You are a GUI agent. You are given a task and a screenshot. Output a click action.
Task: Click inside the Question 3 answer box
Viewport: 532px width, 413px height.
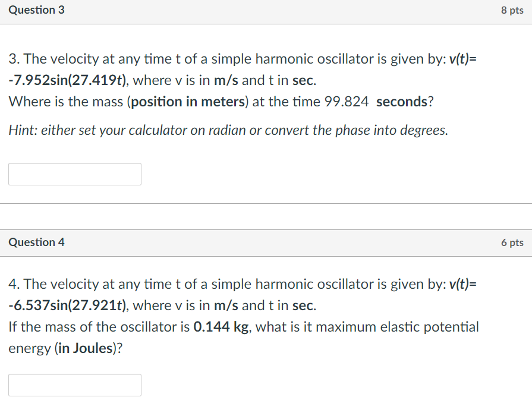pos(74,174)
